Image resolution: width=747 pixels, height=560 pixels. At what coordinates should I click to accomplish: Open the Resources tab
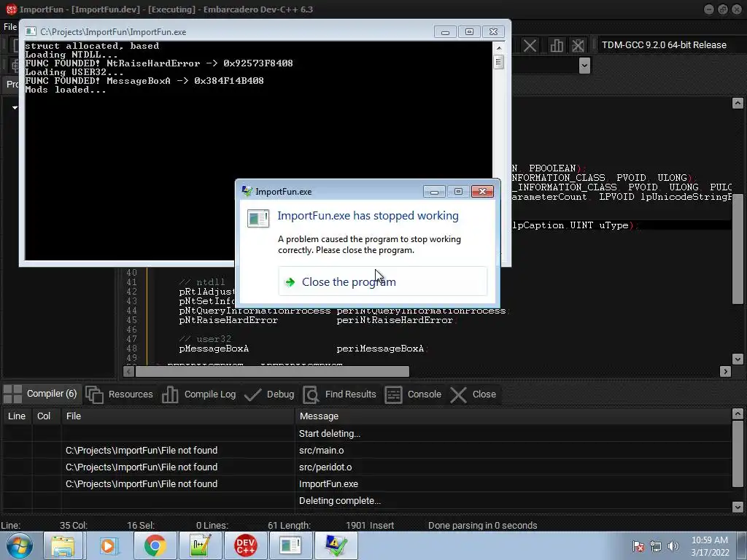120,394
